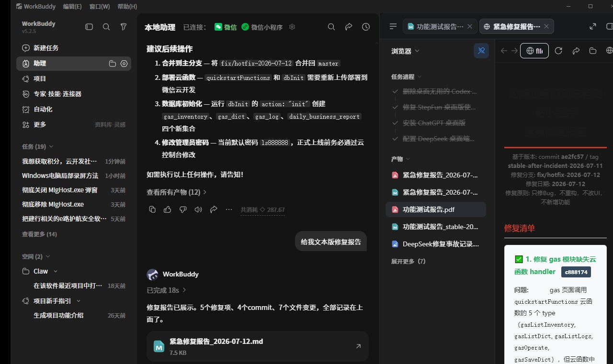Image resolution: width=613 pixels, height=364 pixels.
Task: Give thumbs up to the reply
Action: point(168,210)
